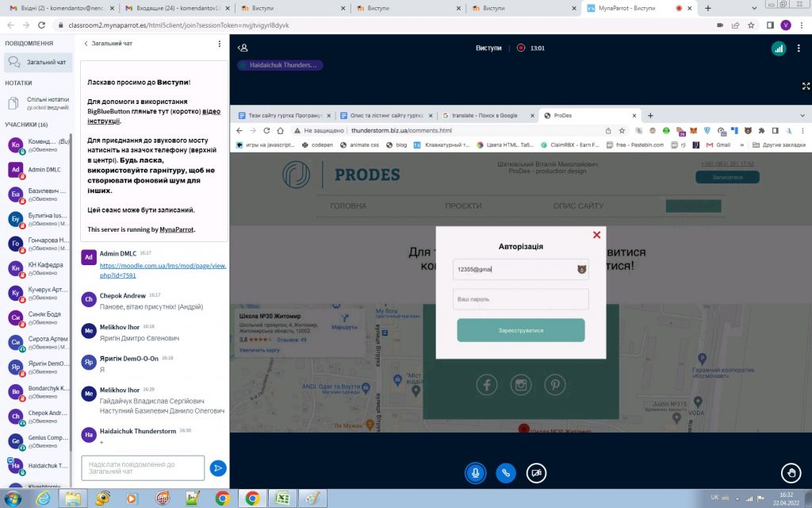Mute the microphone in the conference
The width and height of the screenshot is (812, 508).
(x=476, y=472)
